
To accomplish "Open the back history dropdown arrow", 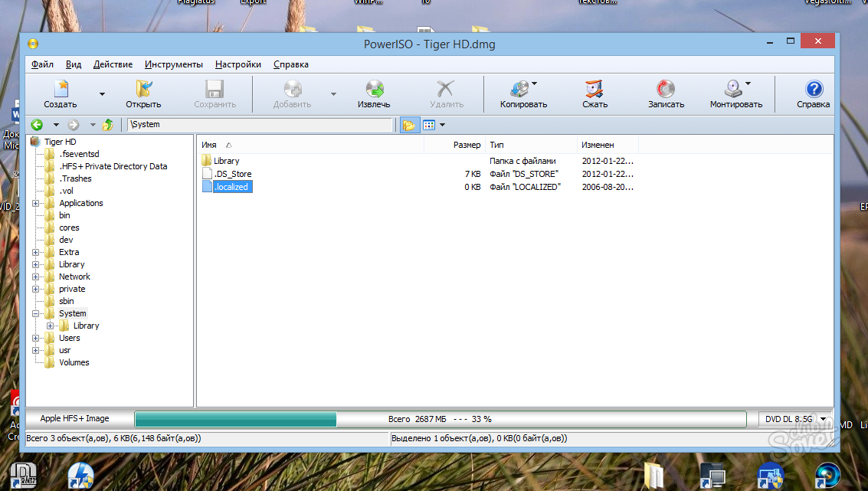I will pos(56,125).
